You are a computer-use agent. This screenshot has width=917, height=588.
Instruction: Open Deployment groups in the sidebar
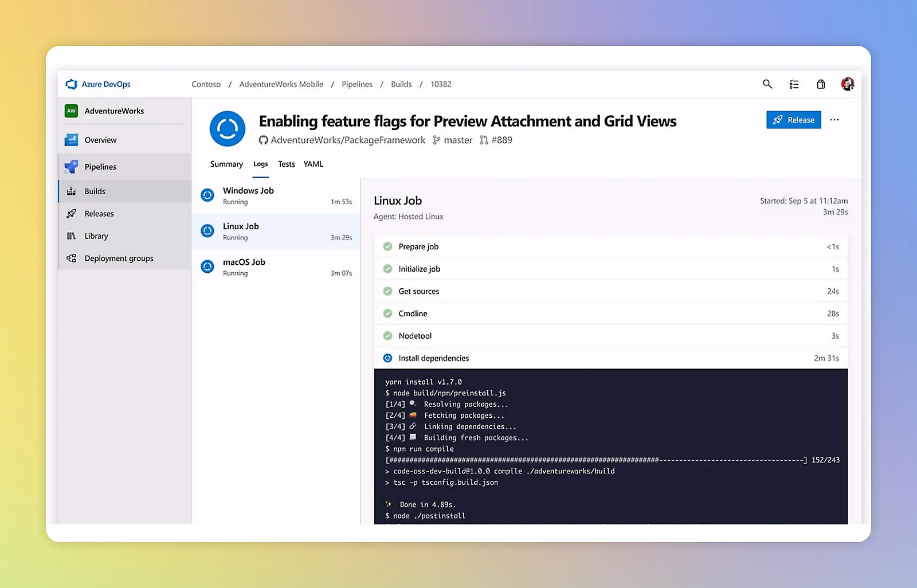point(119,258)
